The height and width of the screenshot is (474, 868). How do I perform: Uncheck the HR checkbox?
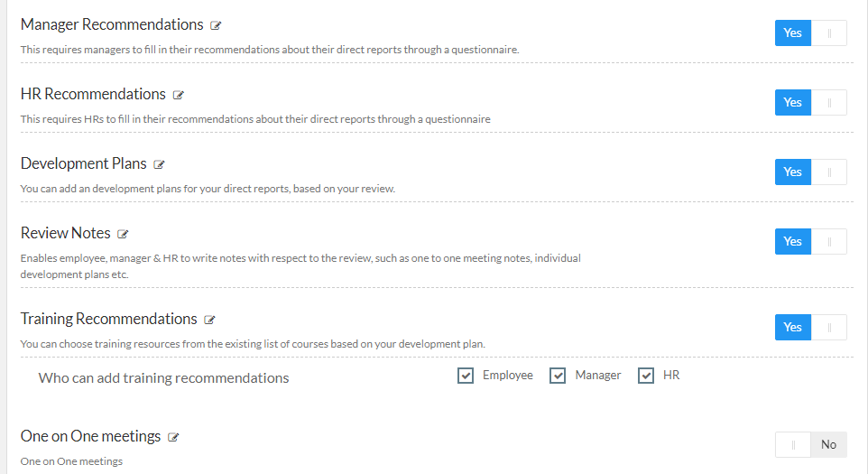tap(646, 376)
